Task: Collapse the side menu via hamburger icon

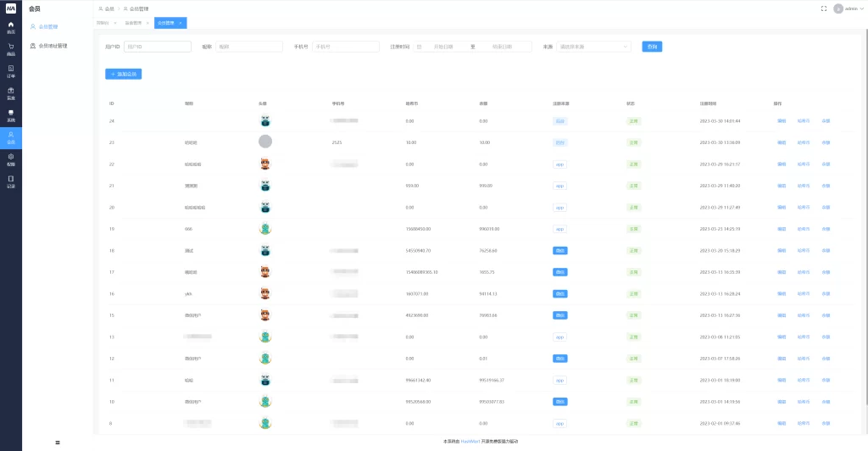Action: tap(58, 443)
